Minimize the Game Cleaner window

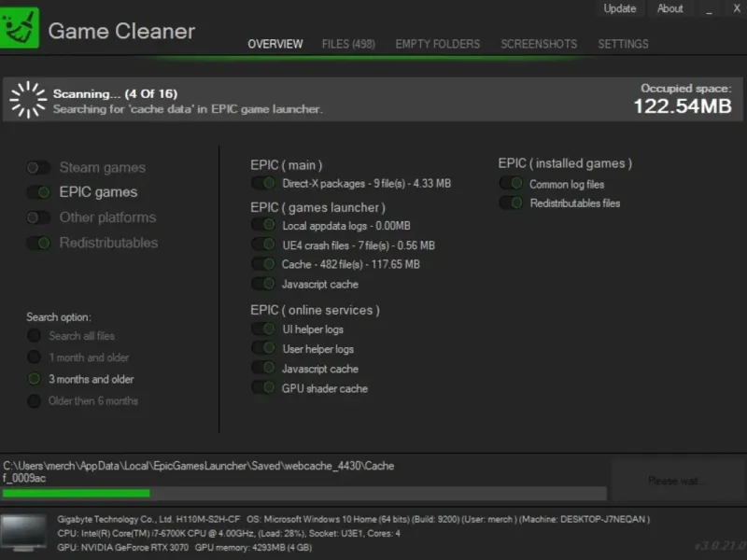(x=710, y=9)
